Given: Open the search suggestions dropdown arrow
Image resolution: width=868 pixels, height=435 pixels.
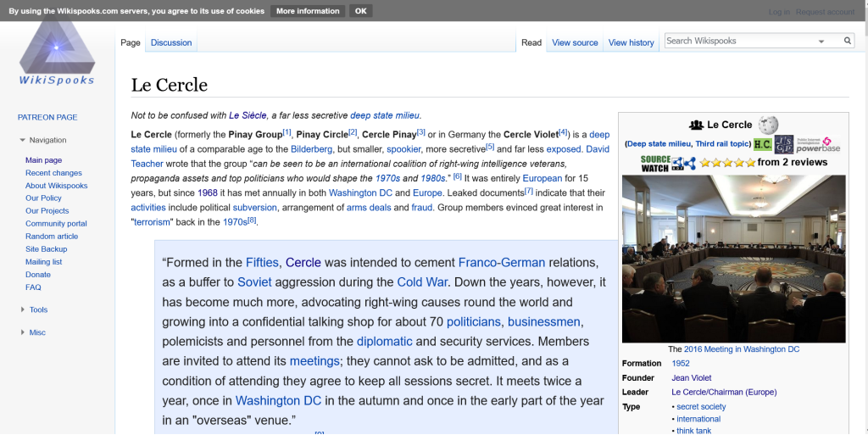Looking at the screenshot, I should [x=821, y=41].
